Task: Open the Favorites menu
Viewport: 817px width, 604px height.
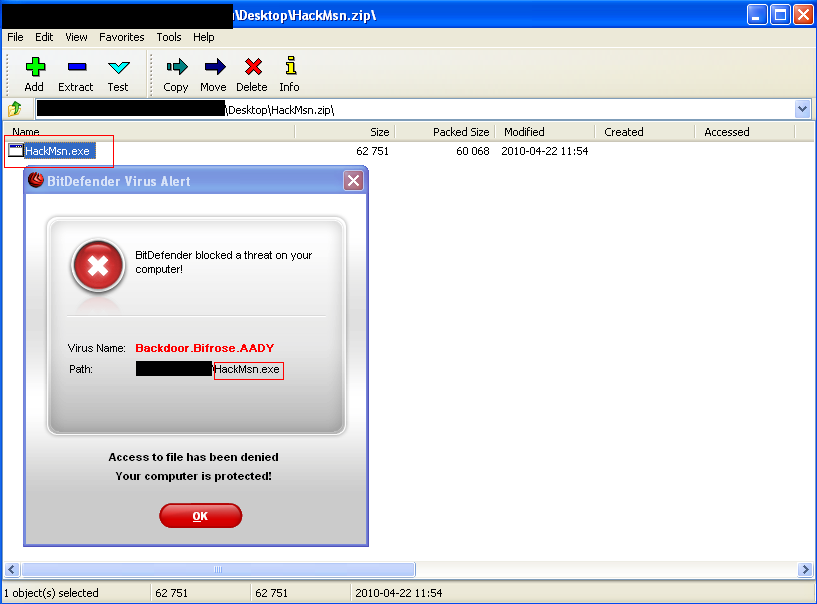Action: pos(122,37)
